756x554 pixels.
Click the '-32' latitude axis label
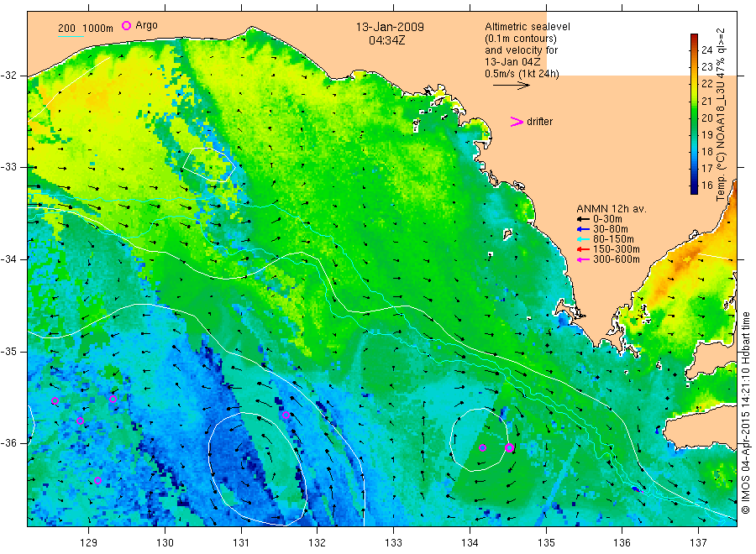click(8, 76)
